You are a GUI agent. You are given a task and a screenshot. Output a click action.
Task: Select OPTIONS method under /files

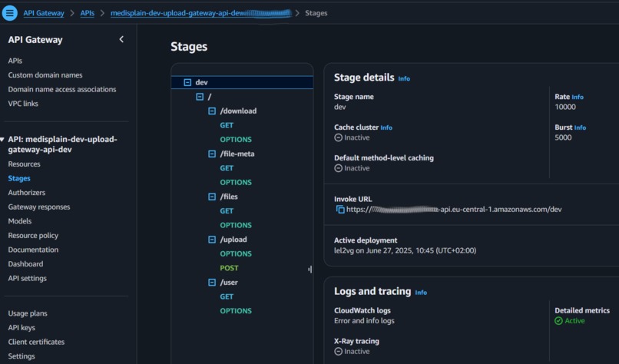(x=236, y=225)
